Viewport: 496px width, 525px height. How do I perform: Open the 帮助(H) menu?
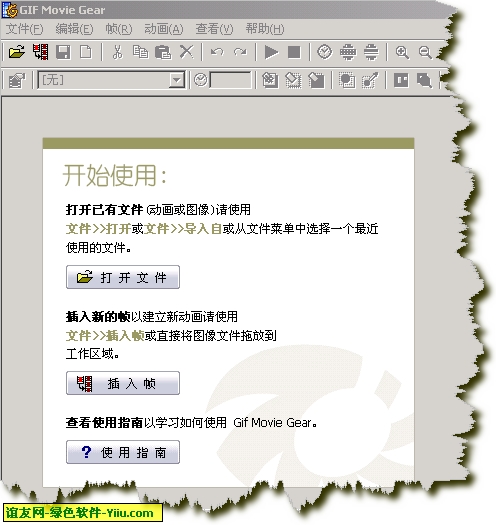(265, 29)
